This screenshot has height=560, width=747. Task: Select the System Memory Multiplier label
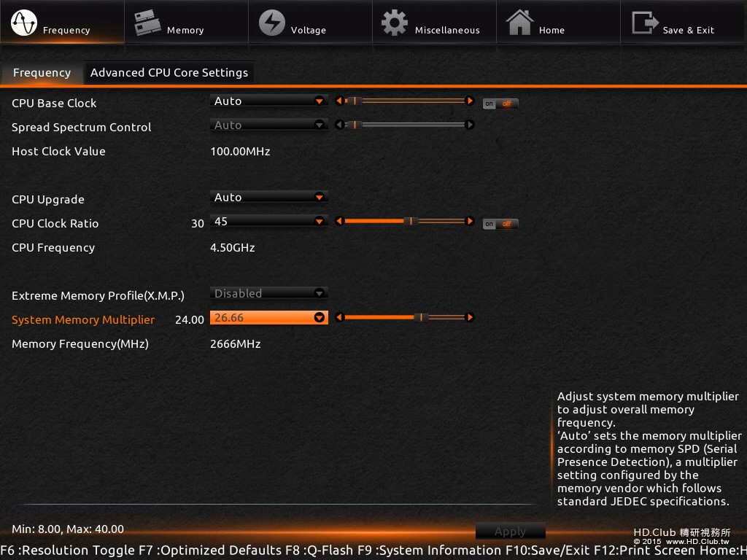83,319
